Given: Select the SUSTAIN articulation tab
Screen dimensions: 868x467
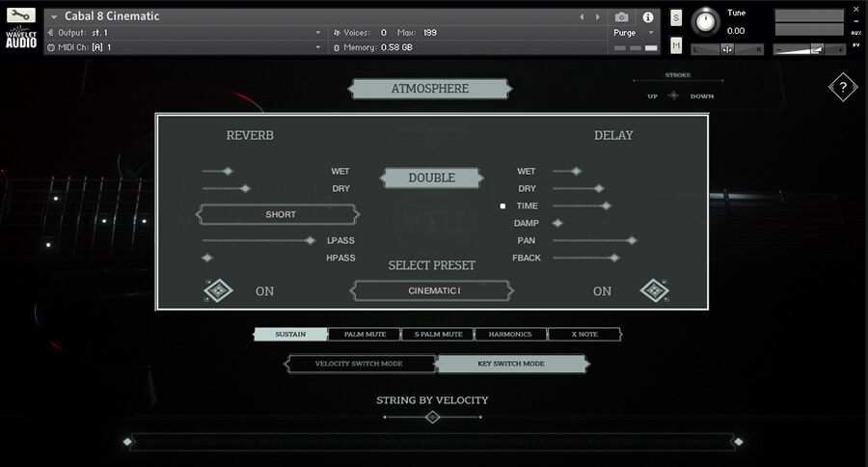Looking at the screenshot, I should click(290, 334).
